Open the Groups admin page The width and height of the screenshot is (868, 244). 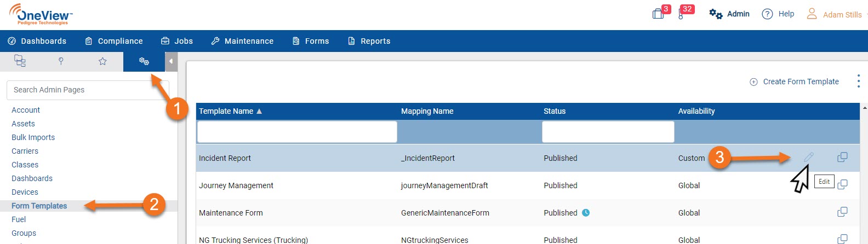pyautogui.click(x=24, y=233)
